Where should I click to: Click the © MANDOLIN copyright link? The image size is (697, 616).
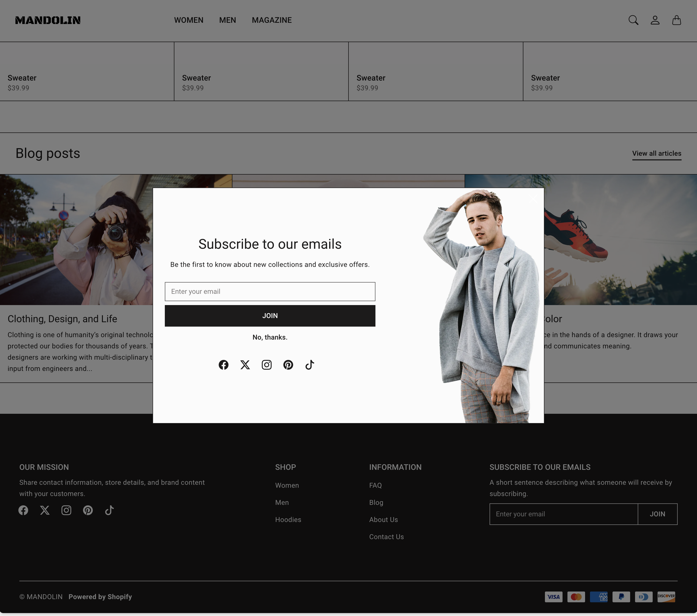(x=41, y=597)
